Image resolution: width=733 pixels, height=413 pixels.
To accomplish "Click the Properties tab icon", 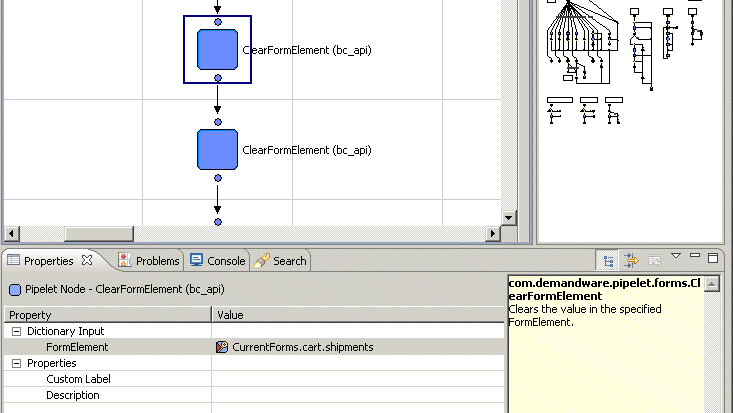I will pos(14,261).
